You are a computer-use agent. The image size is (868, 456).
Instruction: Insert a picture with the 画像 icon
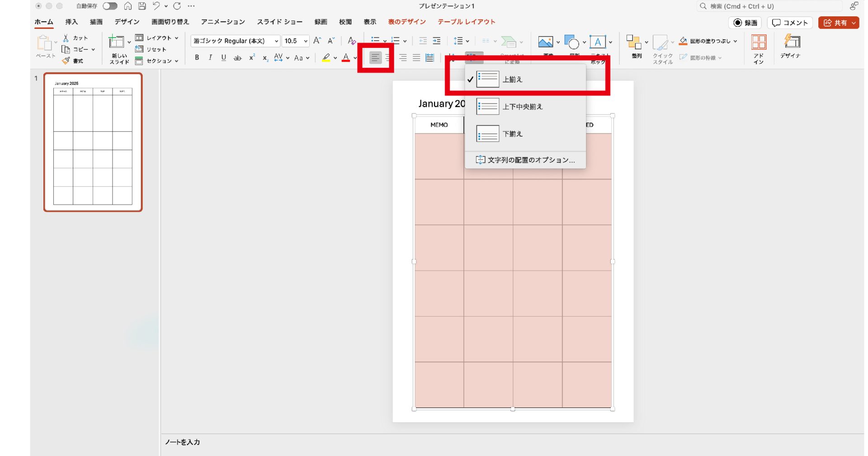click(545, 42)
